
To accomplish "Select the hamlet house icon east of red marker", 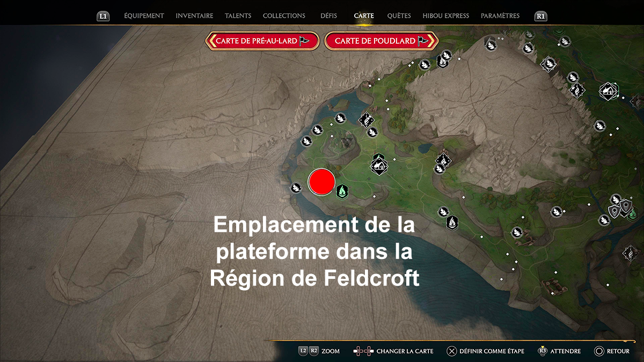I will pos(379,164).
